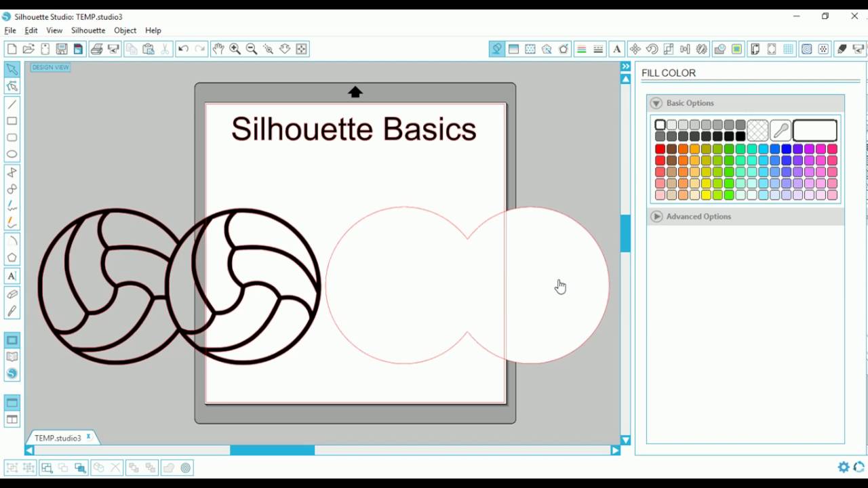Open the Grid settings icon

click(x=789, y=49)
